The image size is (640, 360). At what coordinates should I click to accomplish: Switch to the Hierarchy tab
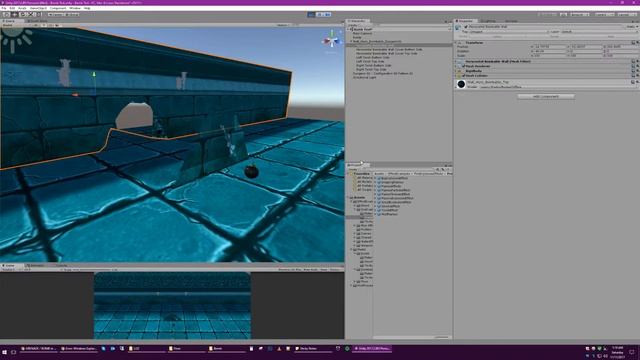click(x=358, y=21)
